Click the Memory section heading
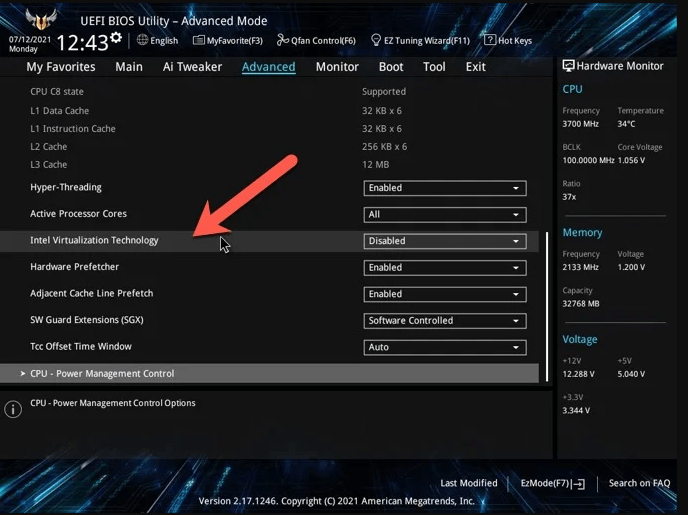688x515 pixels. [x=582, y=232]
